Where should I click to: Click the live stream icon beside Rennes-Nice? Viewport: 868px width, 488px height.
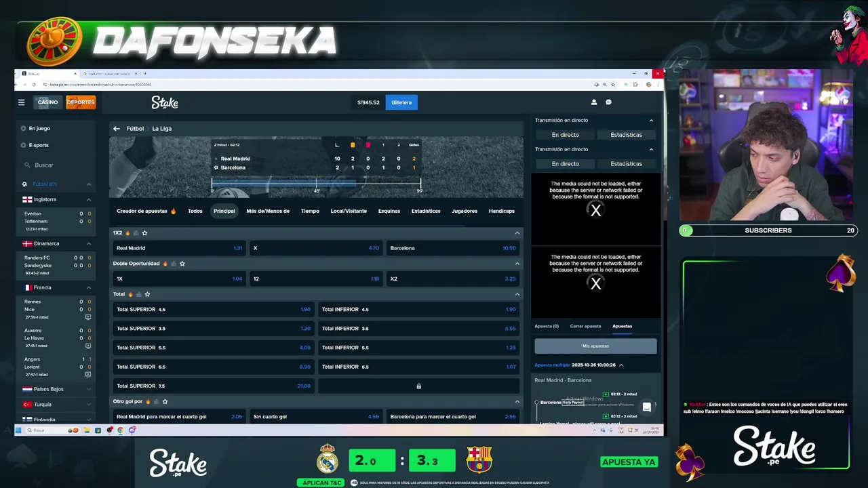coord(88,317)
